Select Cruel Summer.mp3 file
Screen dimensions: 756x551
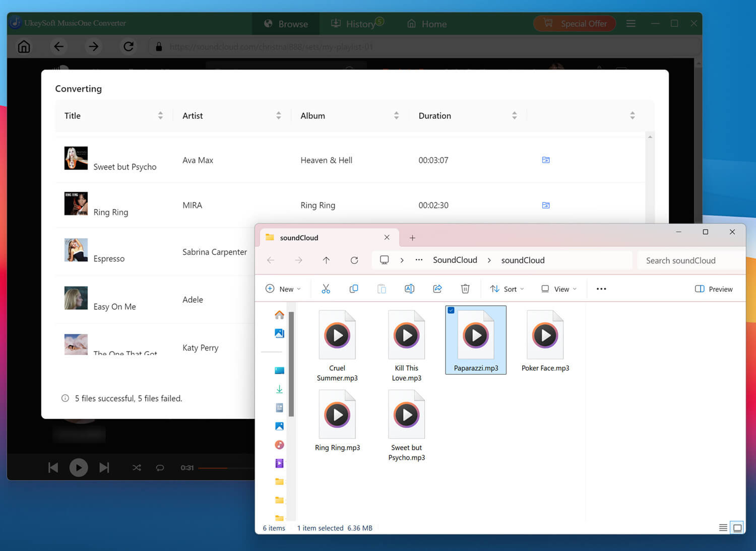click(x=337, y=346)
